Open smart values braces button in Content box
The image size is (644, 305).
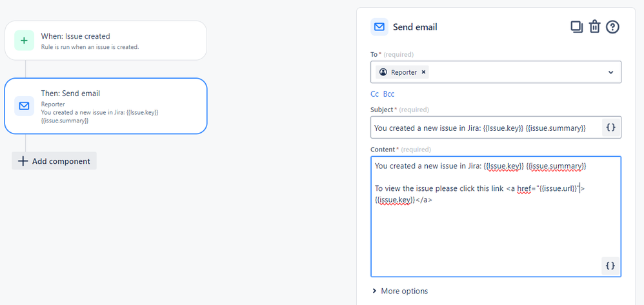click(x=610, y=265)
